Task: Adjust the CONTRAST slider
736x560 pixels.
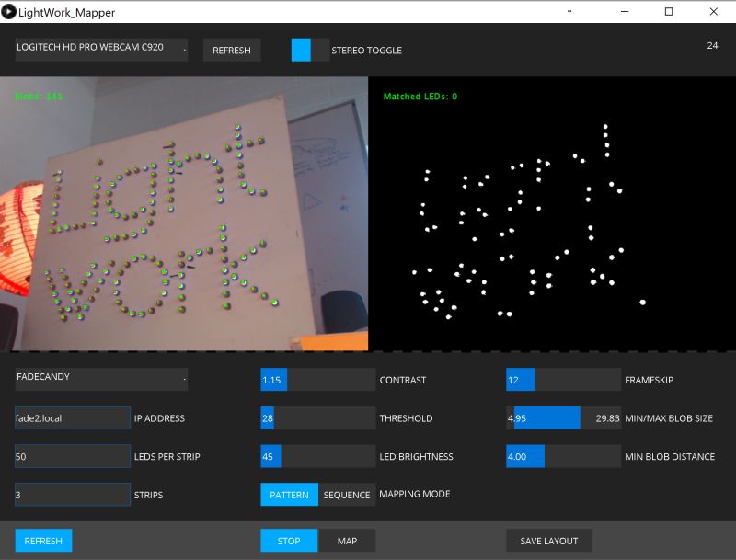Action: click(316, 379)
